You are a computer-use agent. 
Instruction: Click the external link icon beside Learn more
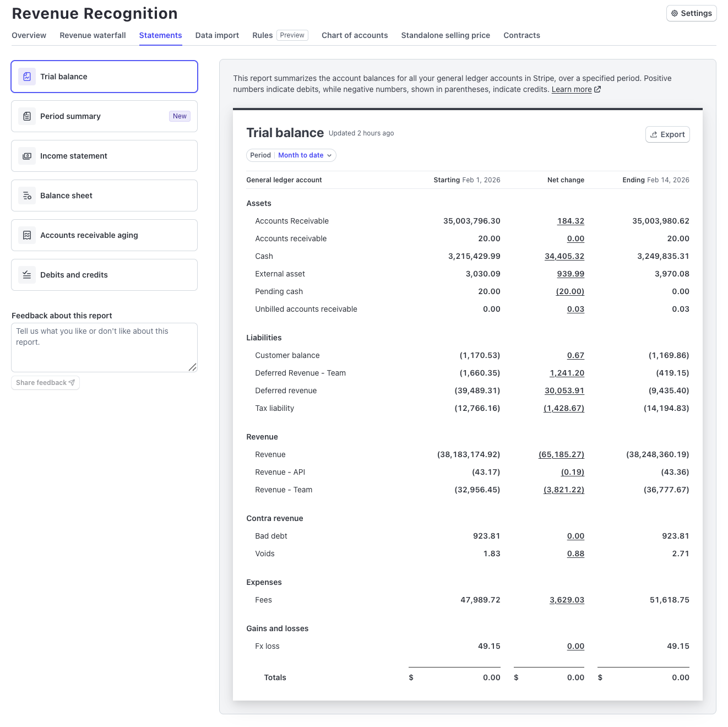tap(597, 89)
